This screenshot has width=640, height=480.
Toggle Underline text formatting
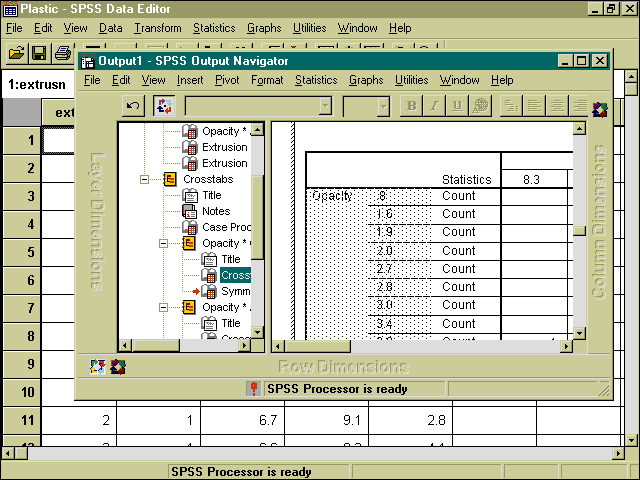click(456, 106)
